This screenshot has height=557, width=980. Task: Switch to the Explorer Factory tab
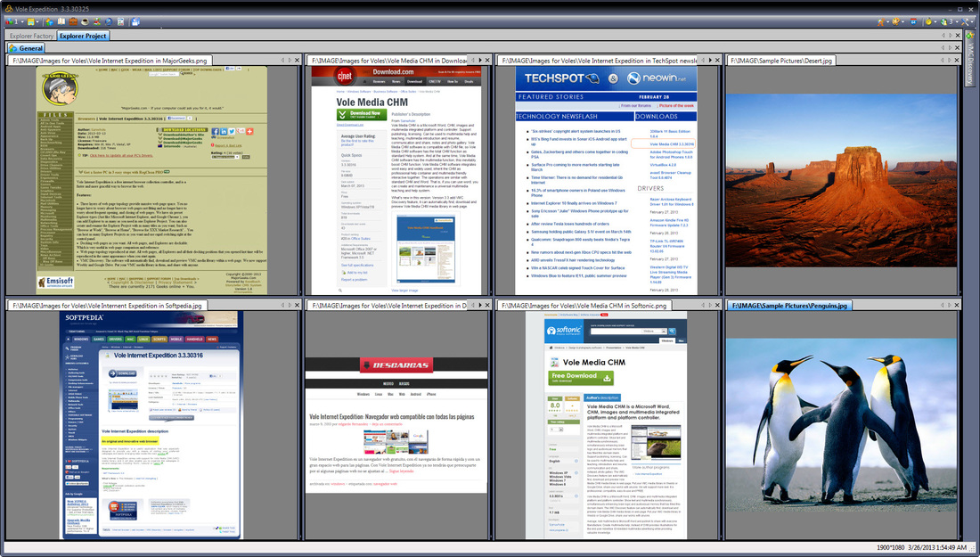[31, 37]
